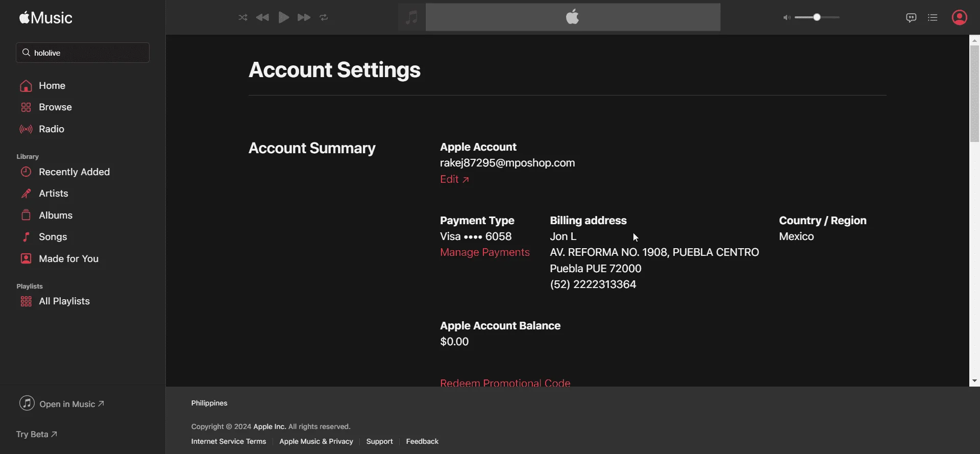Click the previous track rewind icon
980x454 pixels.
[x=262, y=17]
